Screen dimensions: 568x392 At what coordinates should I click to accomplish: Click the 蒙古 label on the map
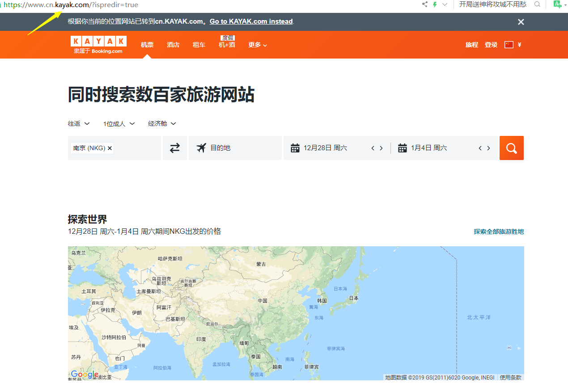point(261,264)
